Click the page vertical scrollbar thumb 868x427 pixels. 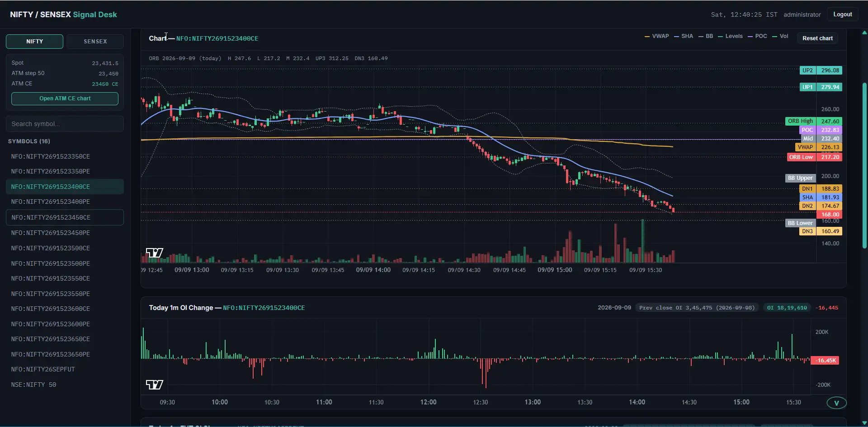pos(864,165)
